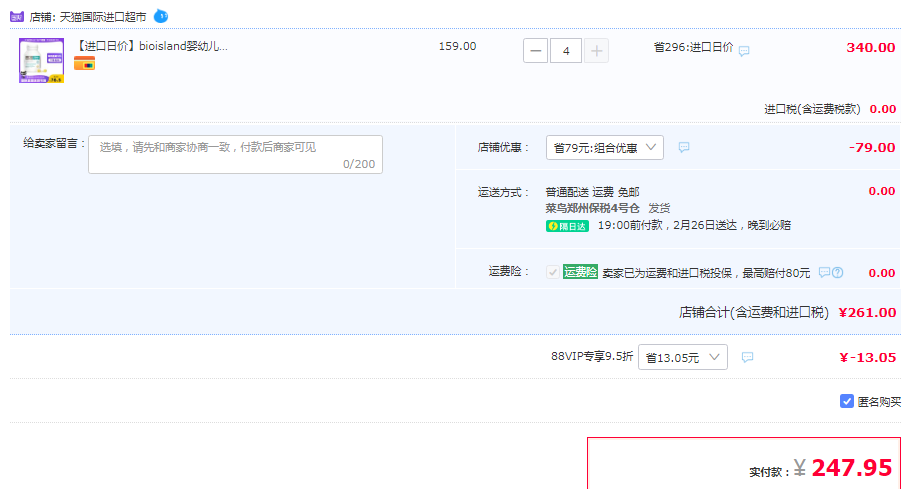The image size is (902, 489).
Task: Click the final payment amount 247.95
Action: [x=851, y=468]
